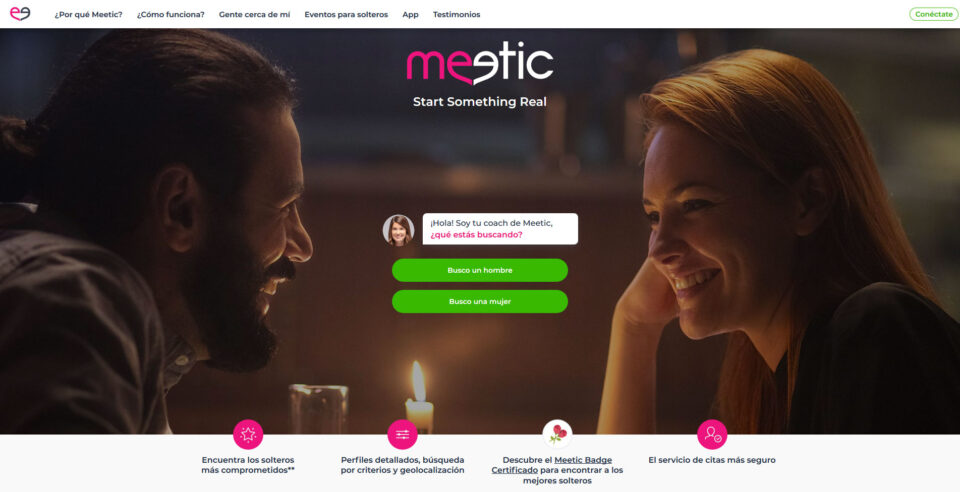The height and width of the screenshot is (492, 960).
Task: Choose Busco una mujer
Action: (480, 302)
